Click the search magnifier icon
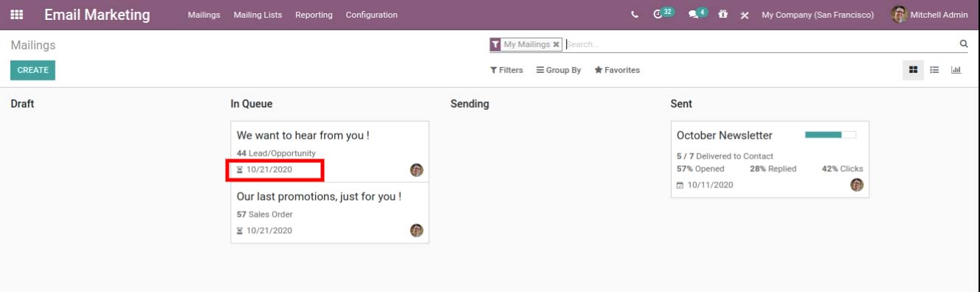This screenshot has width=980, height=292. point(963,44)
